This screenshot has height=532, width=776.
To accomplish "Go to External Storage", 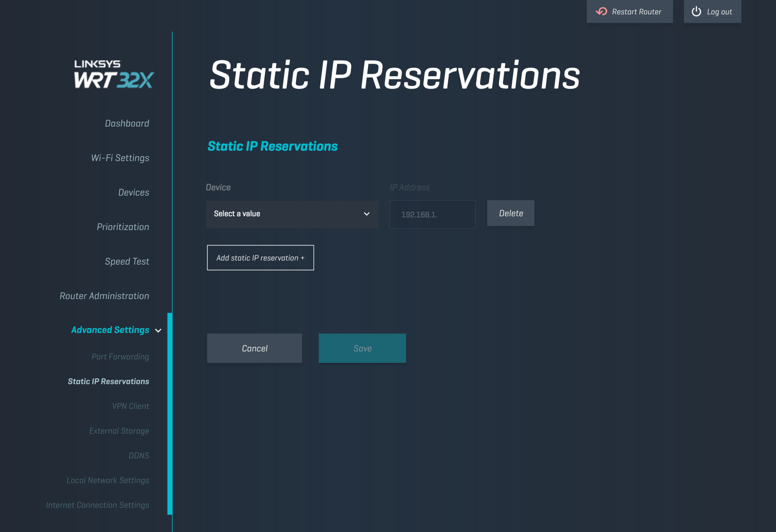I will (x=119, y=431).
